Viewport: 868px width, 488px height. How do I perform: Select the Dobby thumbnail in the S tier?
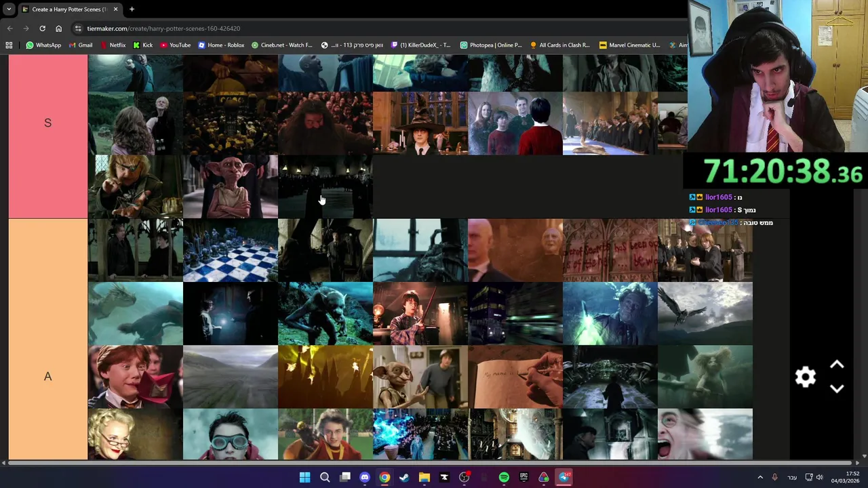[231, 186]
